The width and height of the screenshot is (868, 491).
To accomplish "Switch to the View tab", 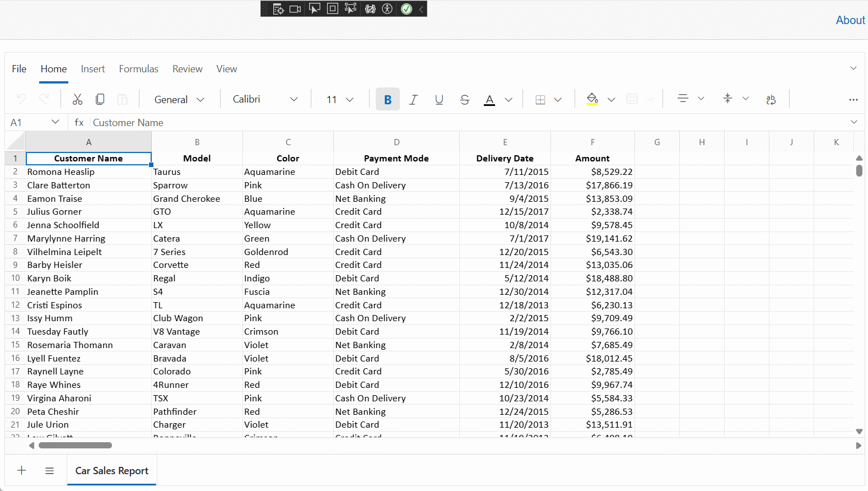I will click(227, 69).
